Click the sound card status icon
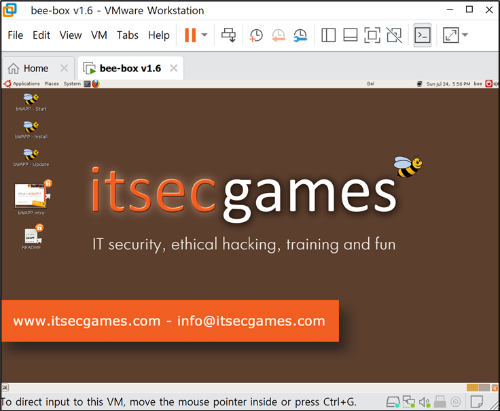Viewport: 500px width, 411px height. point(424,402)
